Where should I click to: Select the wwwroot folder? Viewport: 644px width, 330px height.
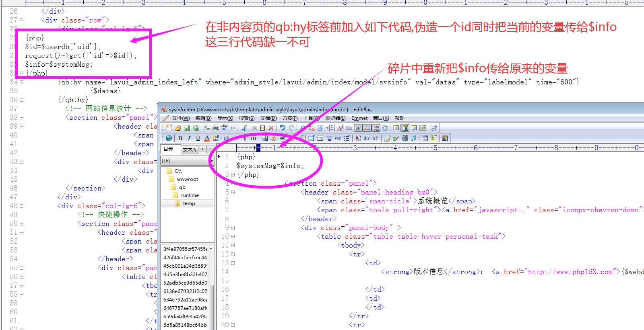click(187, 179)
